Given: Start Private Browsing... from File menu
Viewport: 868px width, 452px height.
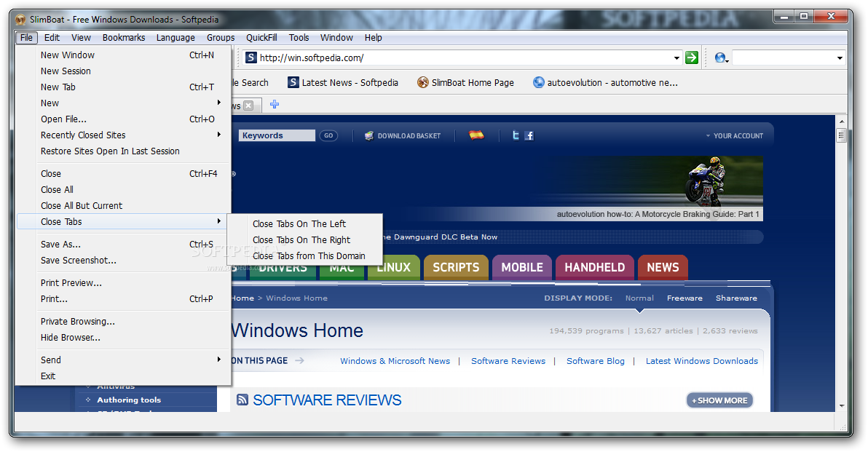Looking at the screenshot, I should [x=123, y=322].
